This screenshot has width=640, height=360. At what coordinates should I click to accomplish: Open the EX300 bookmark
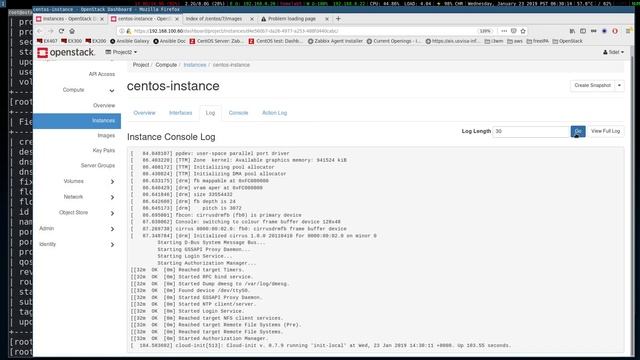point(71,41)
